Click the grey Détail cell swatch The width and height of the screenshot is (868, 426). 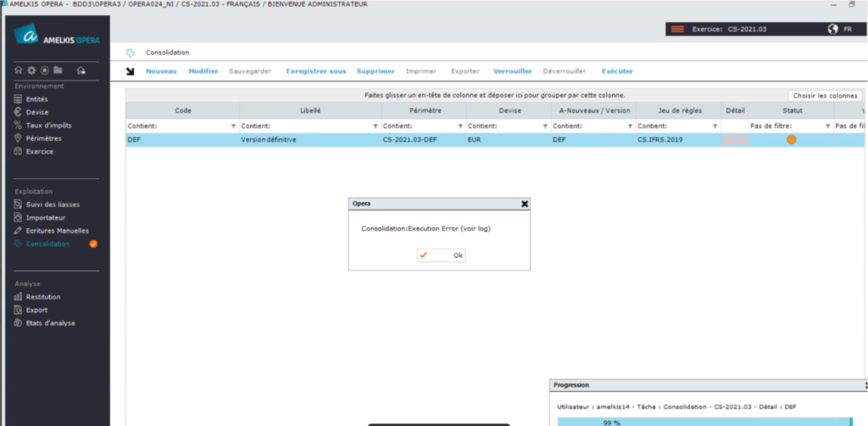tap(735, 140)
